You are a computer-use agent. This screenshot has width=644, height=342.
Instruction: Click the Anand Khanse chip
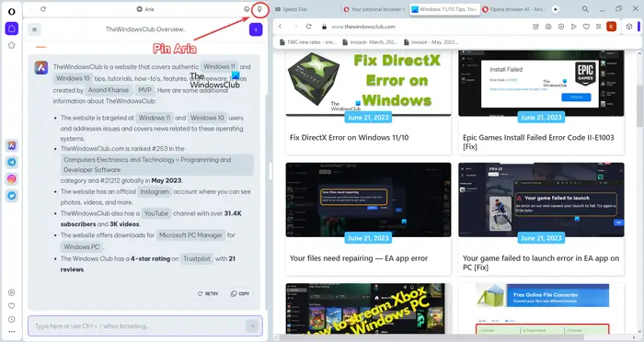click(109, 90)
